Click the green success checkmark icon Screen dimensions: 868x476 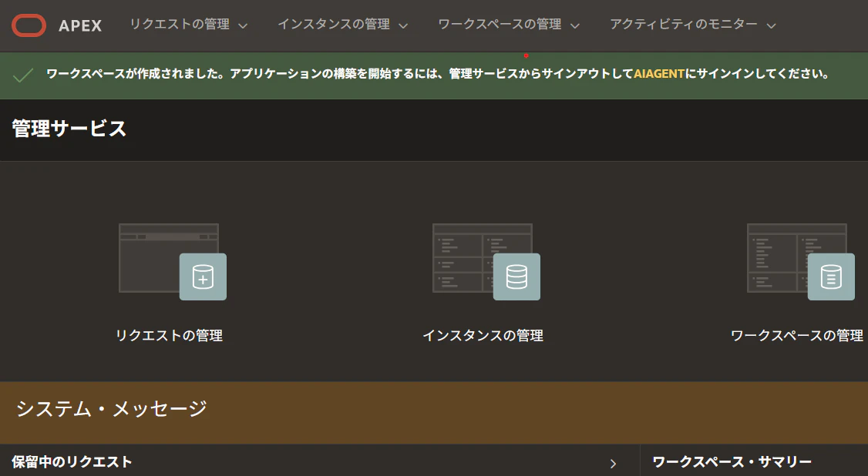point(23,75)
